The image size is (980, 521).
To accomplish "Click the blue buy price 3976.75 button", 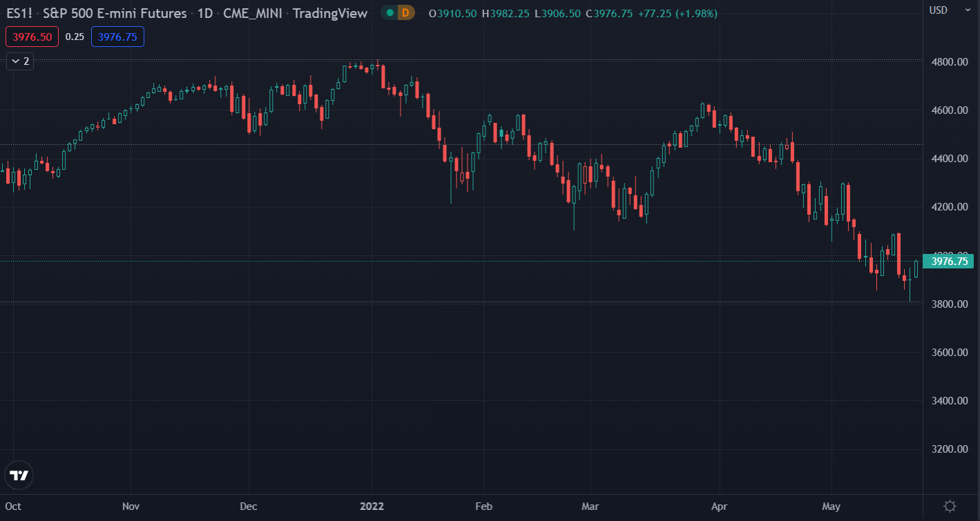I will (x=117, y=37).
